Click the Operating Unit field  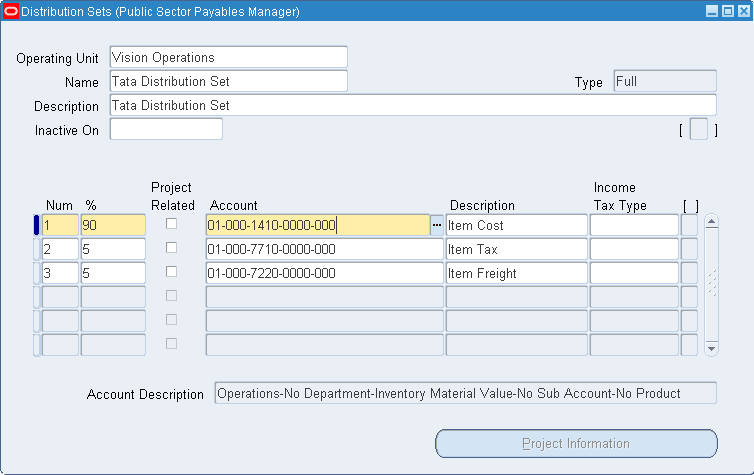point(228,57)
